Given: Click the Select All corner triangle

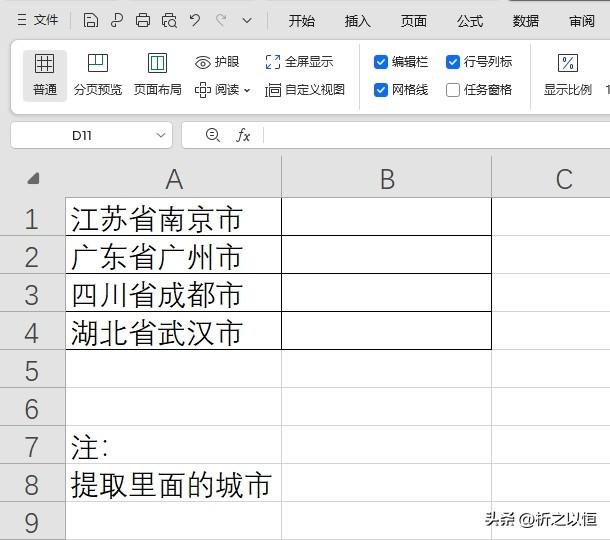Looking at the screenshot, I should tap(33, 178).
